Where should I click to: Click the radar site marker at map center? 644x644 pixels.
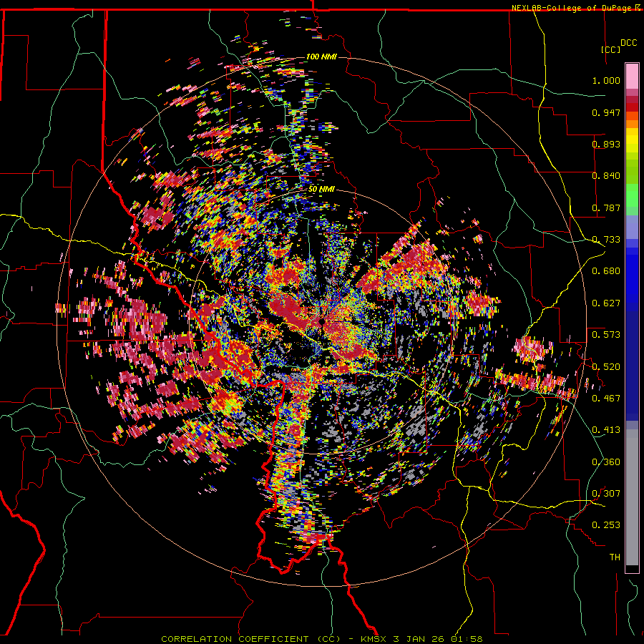321,322
